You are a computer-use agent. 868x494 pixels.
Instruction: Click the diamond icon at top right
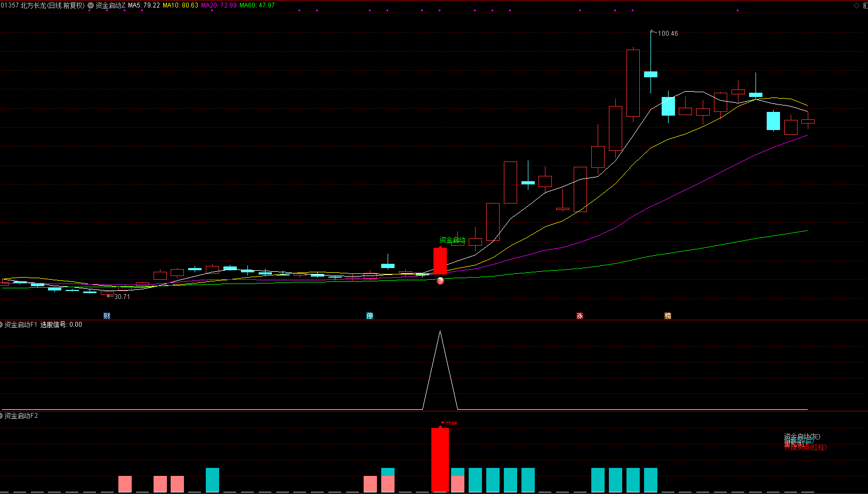(857, 5)
